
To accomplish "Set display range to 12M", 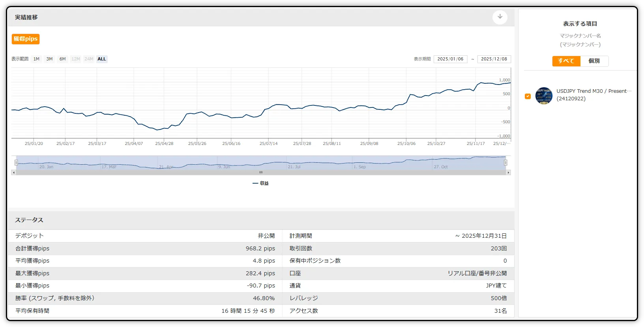I will click(76, 59).
